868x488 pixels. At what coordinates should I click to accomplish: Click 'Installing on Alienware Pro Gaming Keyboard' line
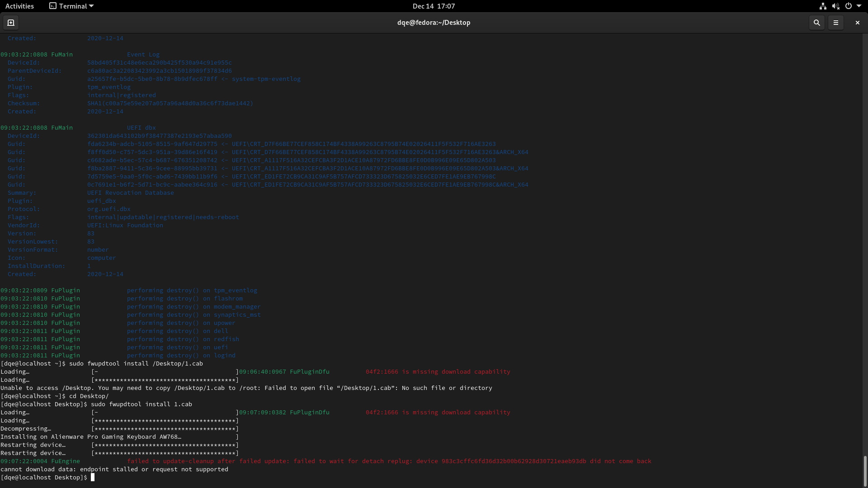point(90,437)
